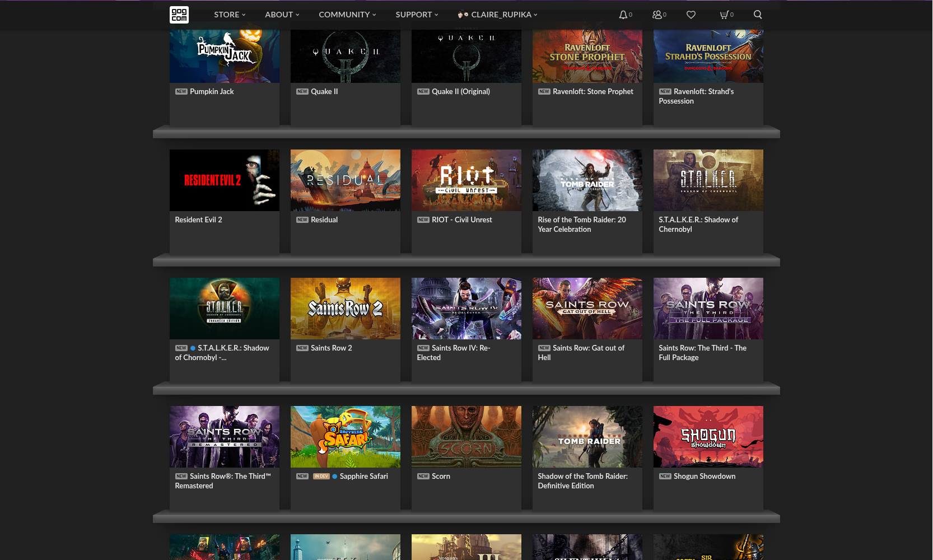This screenshot has height=560, width=933.
Task: Open S.T.A.L.K.E.R. Enhanced Edition cover
Action: [x=225, y=309]
